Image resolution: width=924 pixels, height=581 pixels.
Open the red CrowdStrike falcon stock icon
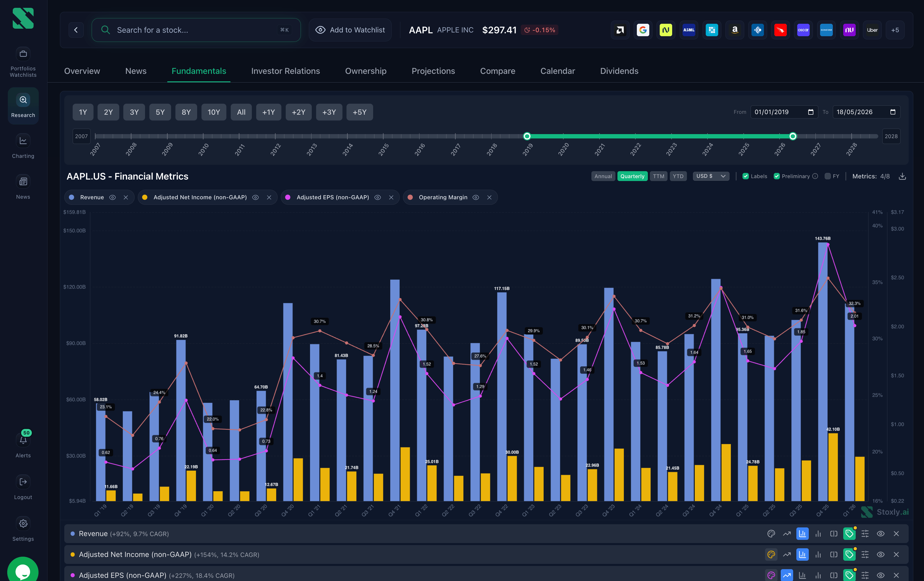[x=780, y=30]
